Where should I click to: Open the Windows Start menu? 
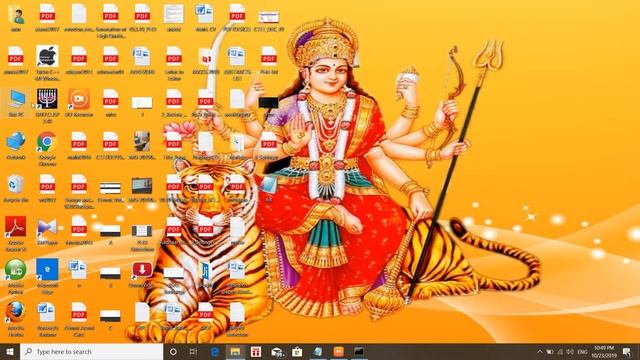click(x=10, y=352)
